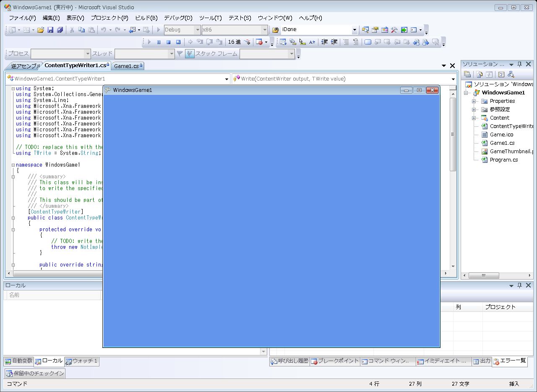Screen dimensions: 537x392
Task: Select the ブレークポイント tab at bottom
Action: click(x=335, y=361)
